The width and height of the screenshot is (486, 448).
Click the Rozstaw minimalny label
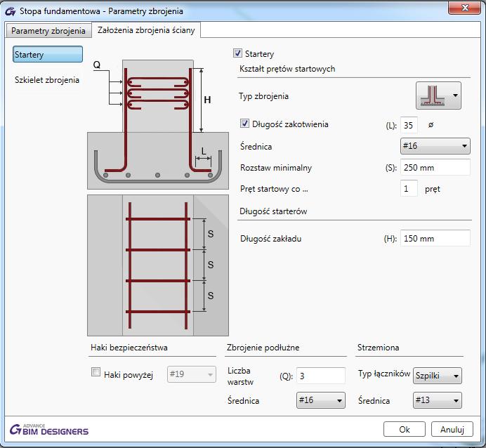tap(276, 168)
